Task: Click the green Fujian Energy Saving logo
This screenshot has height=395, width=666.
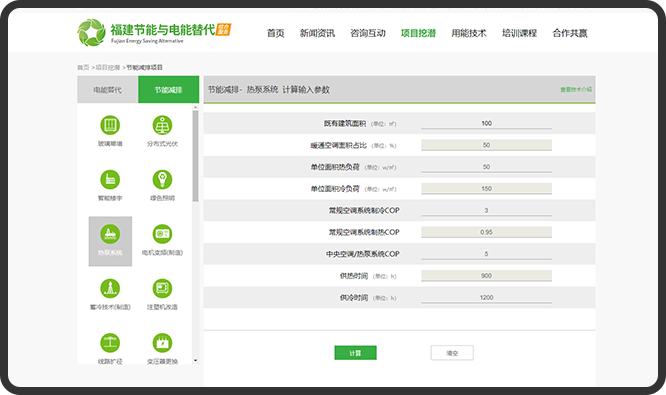Action: pyautogui.click(x=91, y=32)
